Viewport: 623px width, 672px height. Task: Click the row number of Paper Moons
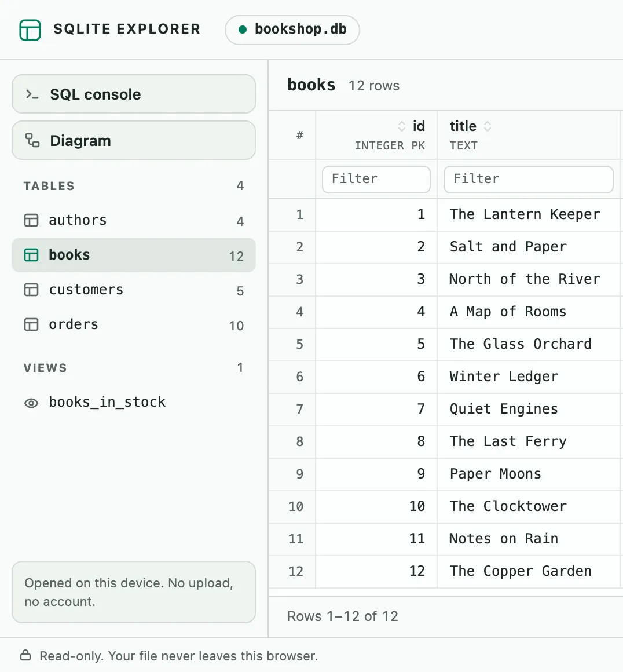point(292,474)
